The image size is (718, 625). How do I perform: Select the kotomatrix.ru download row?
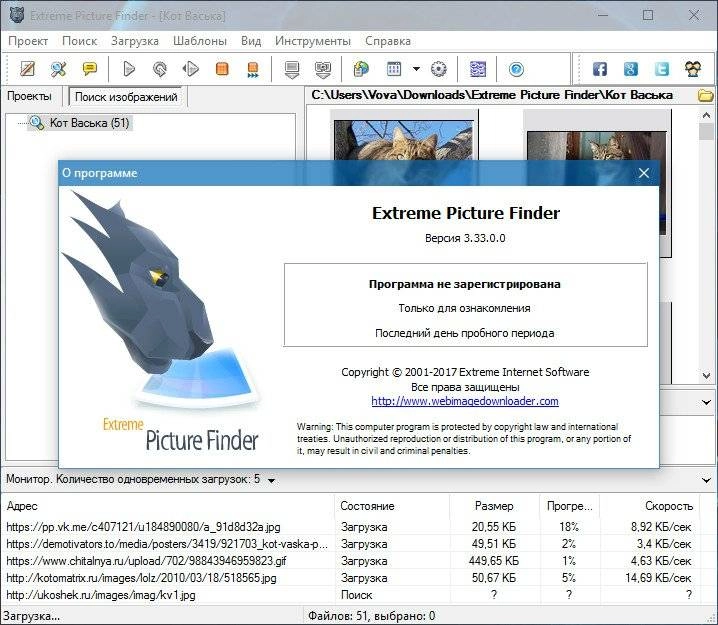[x=350, y=578]
